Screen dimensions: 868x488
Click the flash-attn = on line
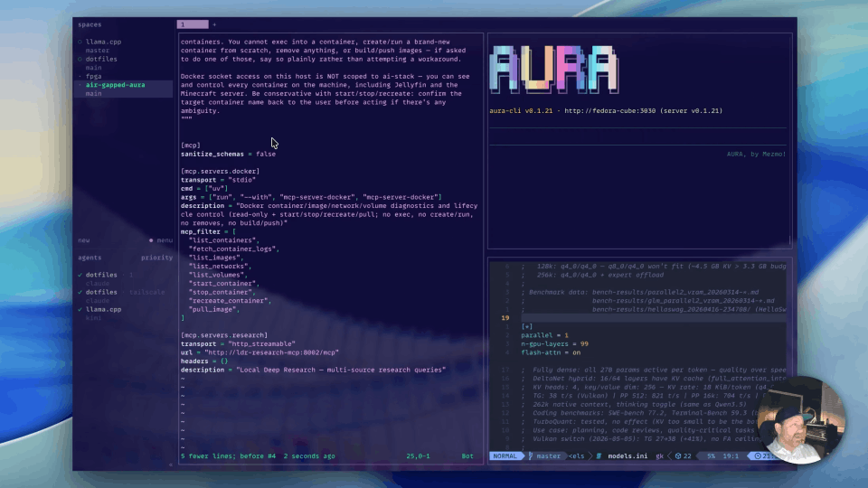pos(551,352)
